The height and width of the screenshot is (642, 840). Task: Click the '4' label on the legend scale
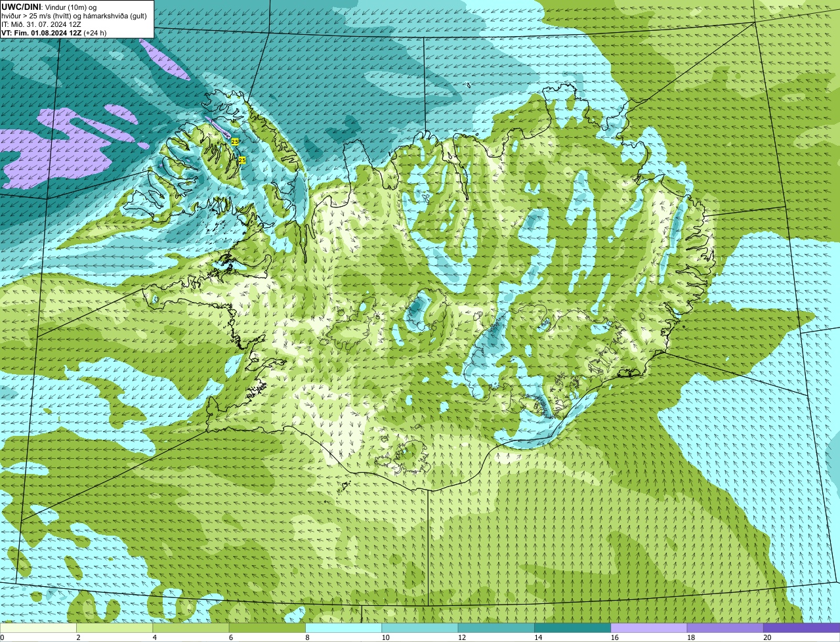point(155,637)
